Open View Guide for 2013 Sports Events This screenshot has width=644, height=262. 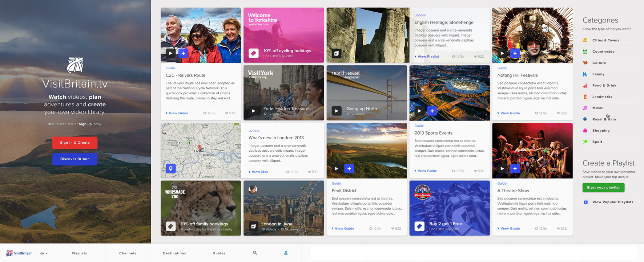tap(426, 171)
